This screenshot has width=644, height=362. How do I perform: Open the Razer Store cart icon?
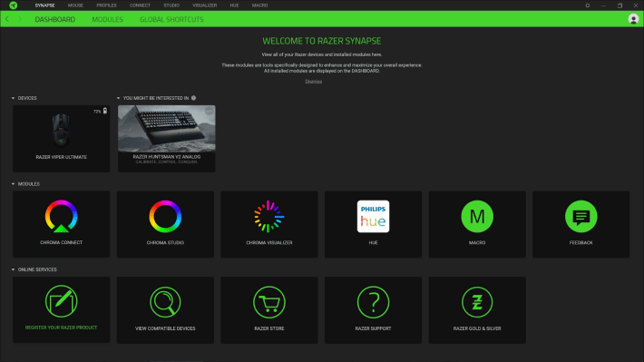(x=269, y=302)
